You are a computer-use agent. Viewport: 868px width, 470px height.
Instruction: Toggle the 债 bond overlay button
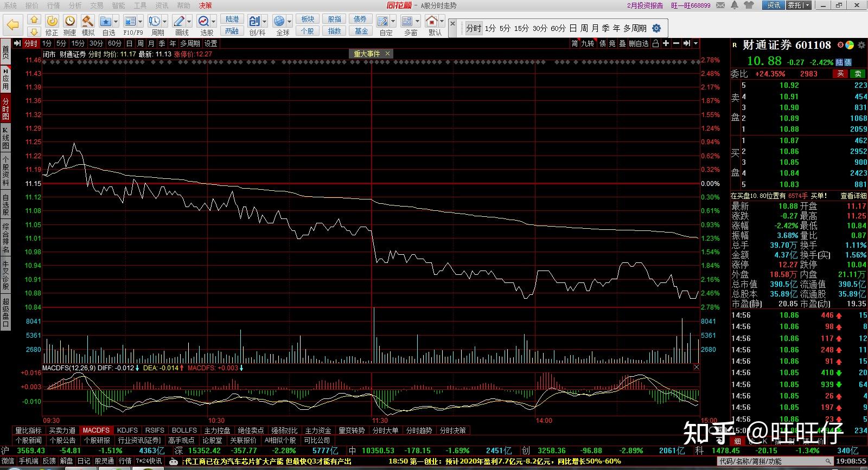coord(602,43)
